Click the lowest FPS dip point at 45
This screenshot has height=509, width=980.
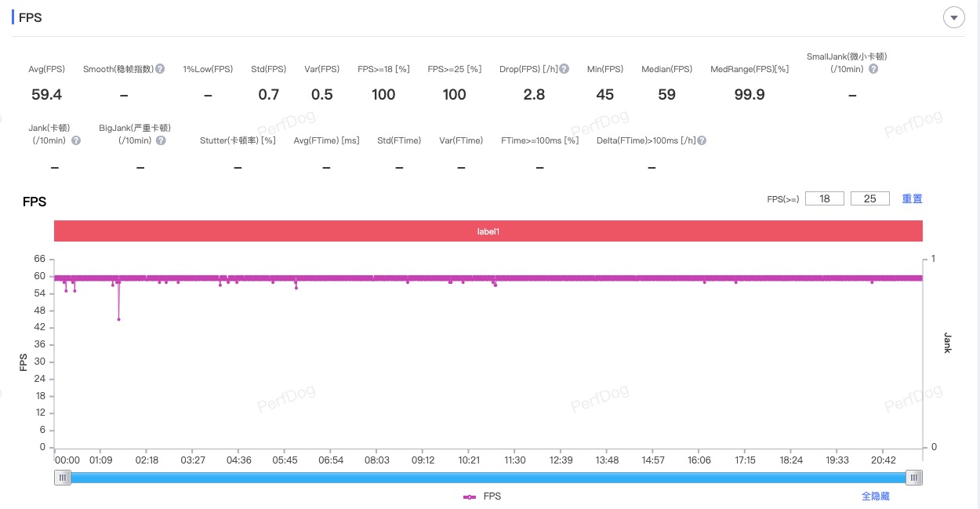[118, 319]
